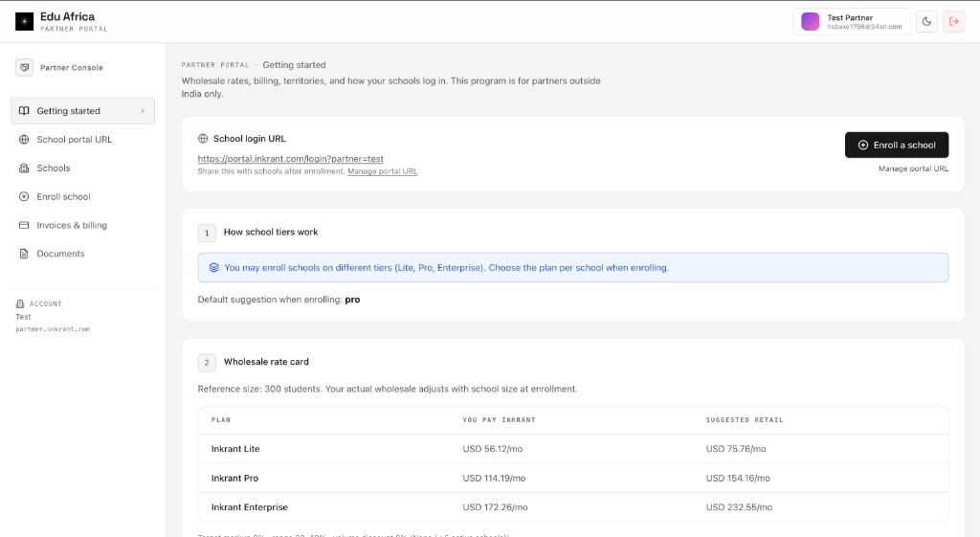Screen dimensions: 980x537
Task: Open Documents in sidebar
Action: pos(82,253)
